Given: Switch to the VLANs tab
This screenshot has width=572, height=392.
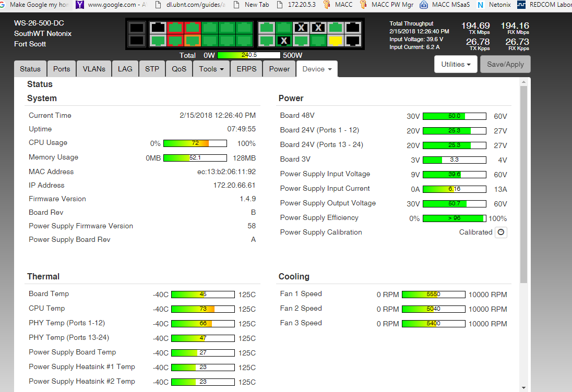Looking at the screenshot, I should coord(94,69).
